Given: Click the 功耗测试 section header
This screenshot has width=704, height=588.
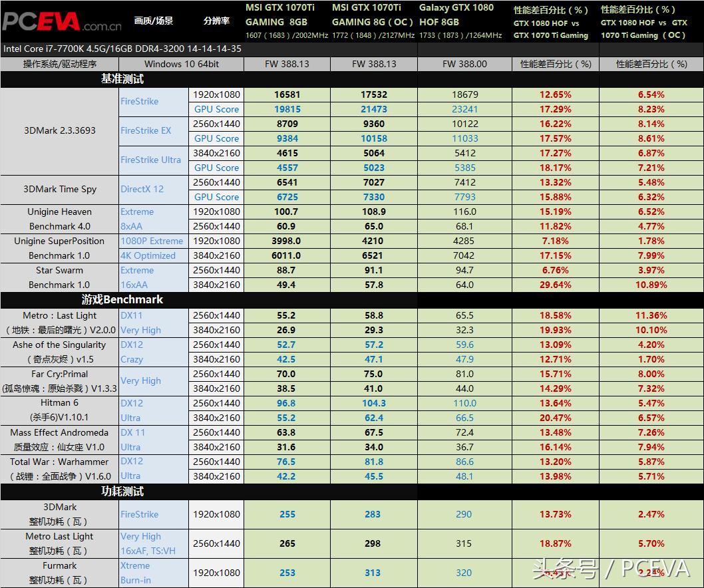Looking at the screenshot, I should click(x=122, y=492).
